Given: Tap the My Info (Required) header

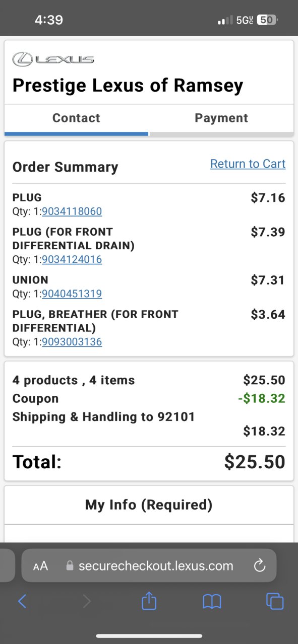Looking at the screenshot, I should [149, 505].
